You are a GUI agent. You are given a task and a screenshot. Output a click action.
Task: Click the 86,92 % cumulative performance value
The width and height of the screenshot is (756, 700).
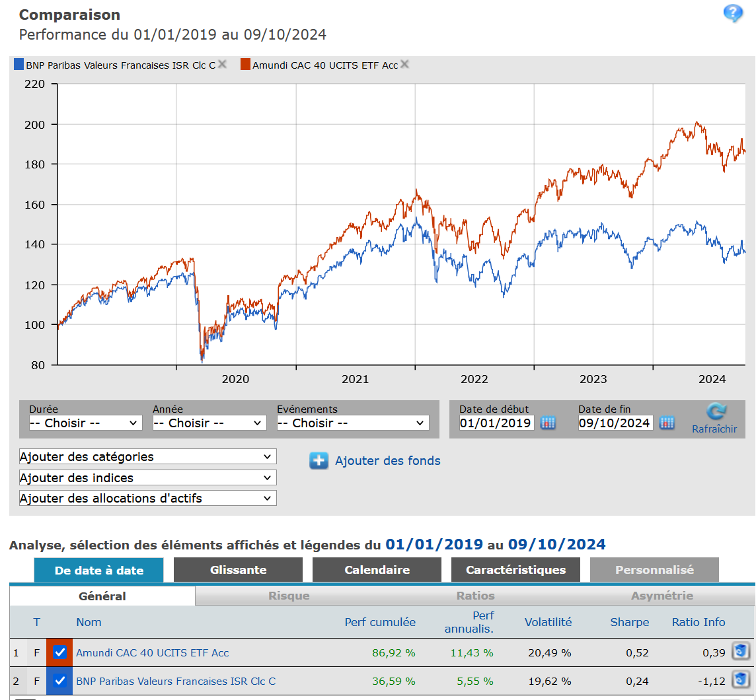[393, 653]
